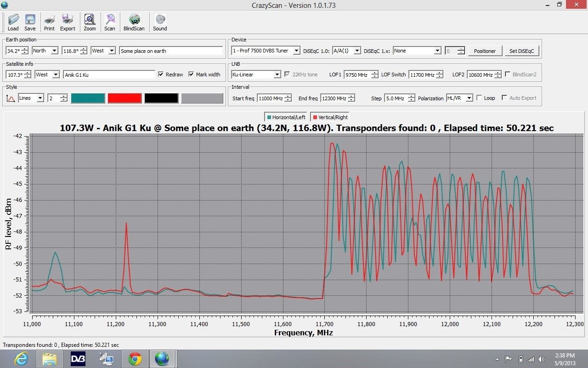588x368 pixels.
Task: Click the Load toolbar icon
Action: [x=13, y=22]
